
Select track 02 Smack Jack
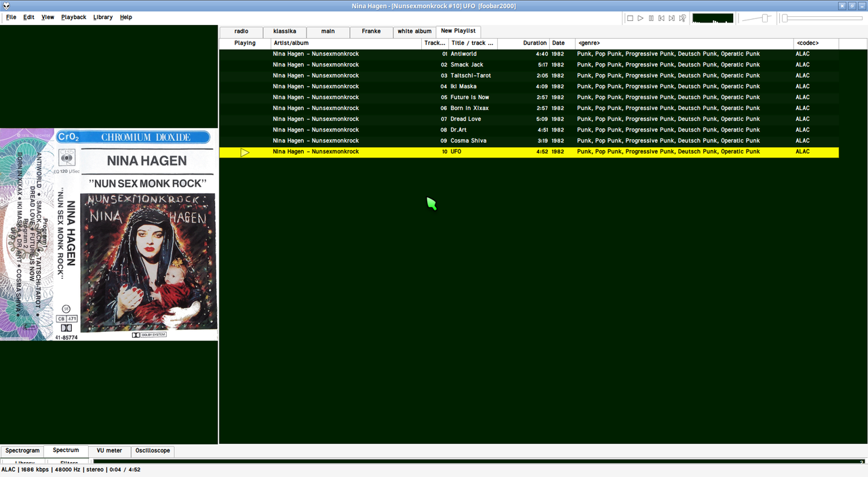click(x=529, y=65)
